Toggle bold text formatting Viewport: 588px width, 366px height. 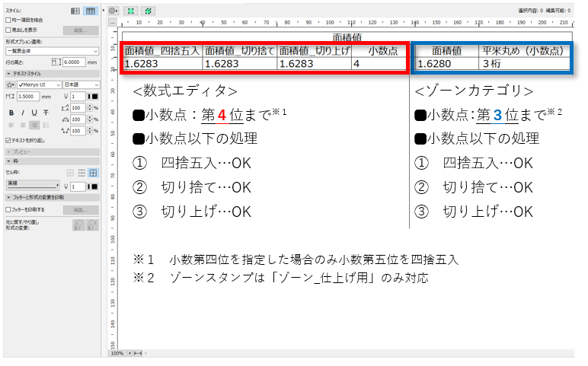click(11, 113)
